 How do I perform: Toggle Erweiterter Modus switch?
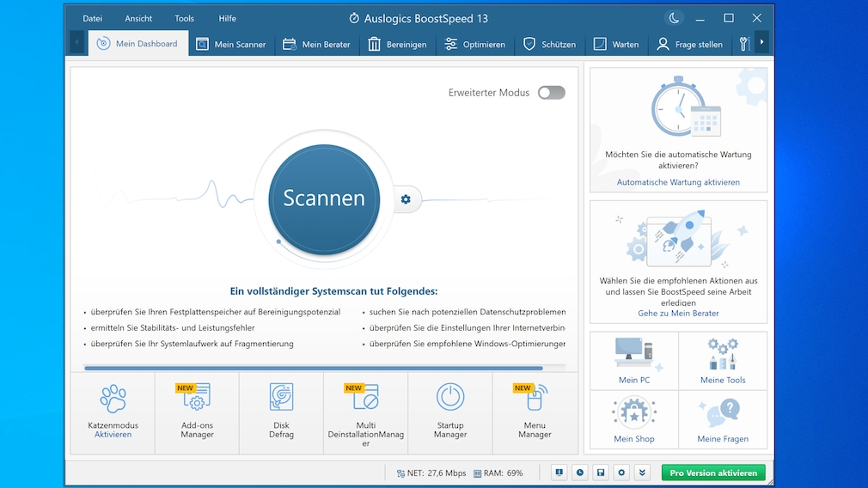(552, 93)
